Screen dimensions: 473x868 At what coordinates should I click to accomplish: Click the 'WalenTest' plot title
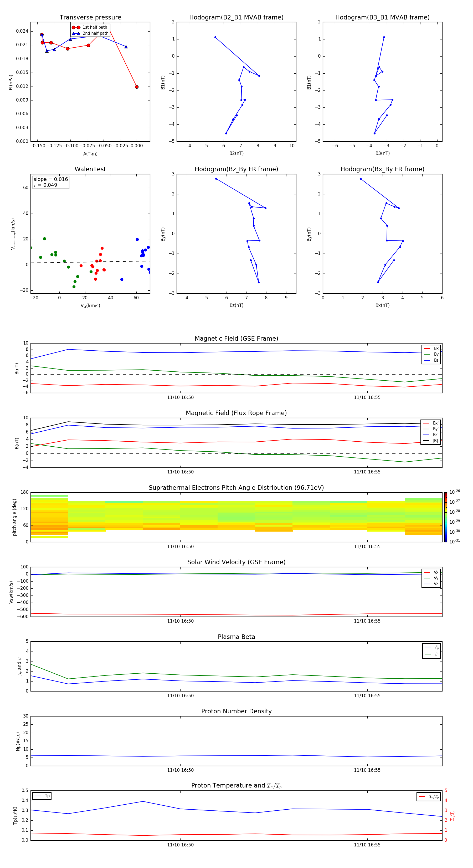(90, 169)
